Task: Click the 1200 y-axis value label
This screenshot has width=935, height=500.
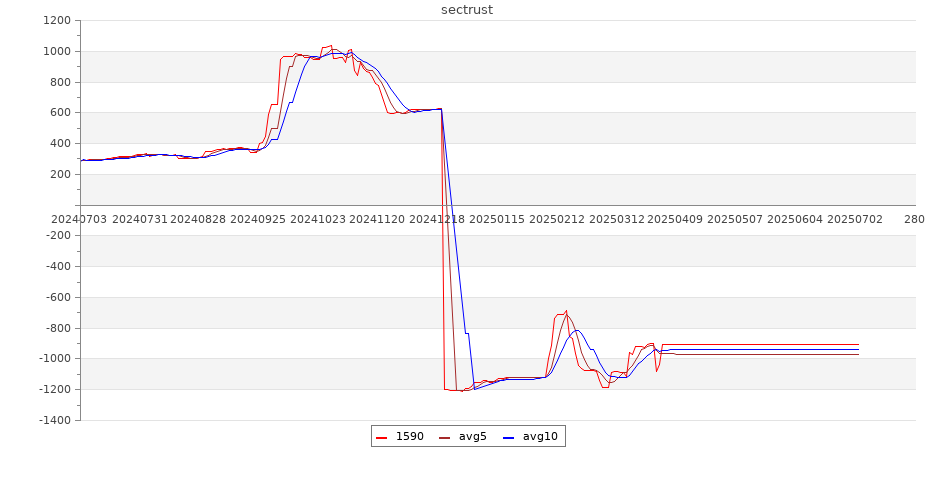Action: [x=56, y=21]
